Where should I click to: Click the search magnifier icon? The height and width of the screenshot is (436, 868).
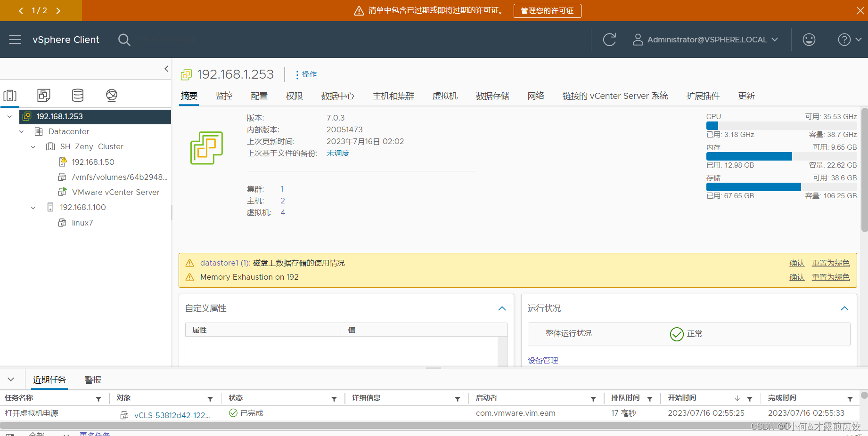coord(124,40)
